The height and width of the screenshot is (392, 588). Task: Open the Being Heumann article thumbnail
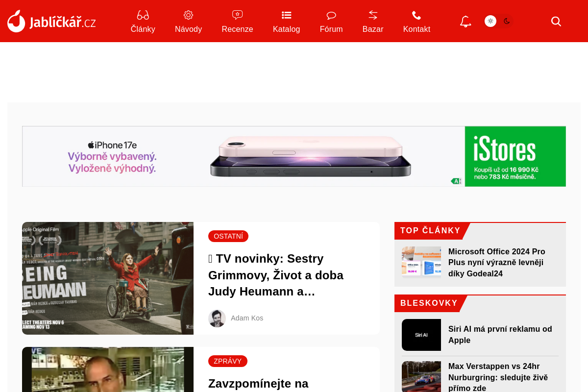[108, 278]
